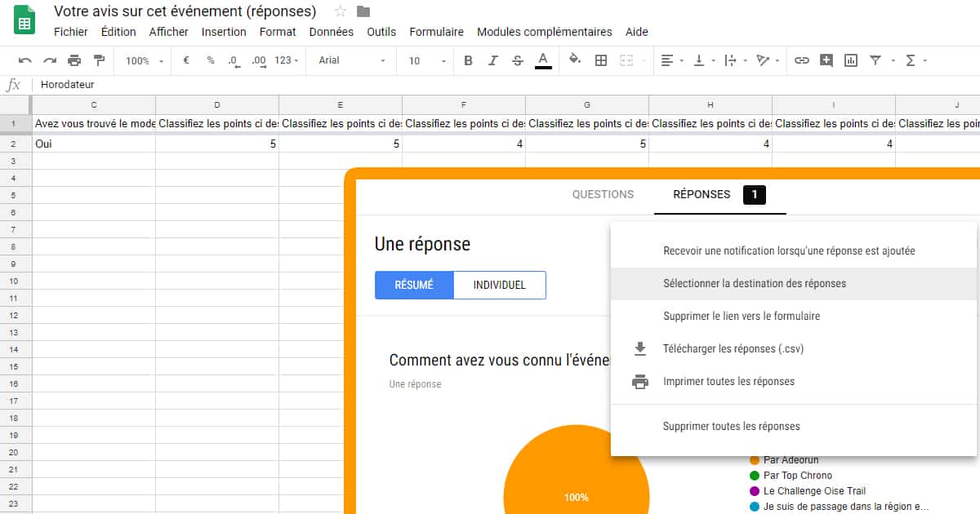Open text color picker
The height and width of the screenshot is (514, 980).
pos(543,60)
